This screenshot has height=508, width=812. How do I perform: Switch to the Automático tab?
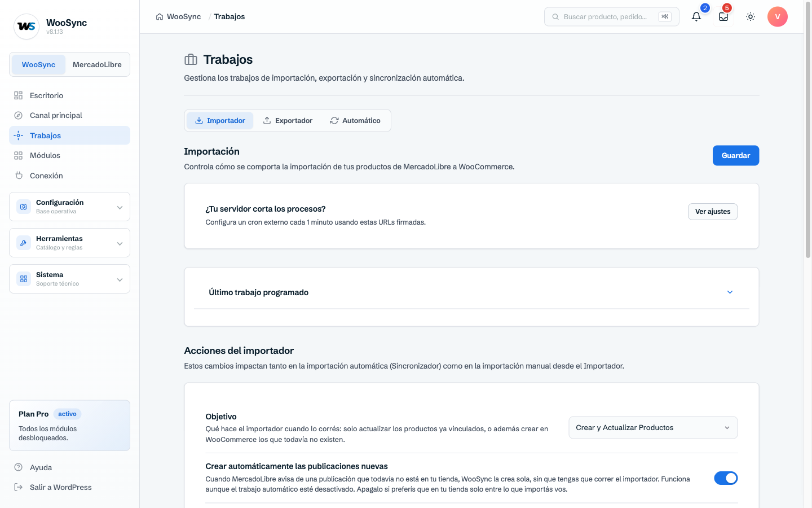tap(355, 121)
